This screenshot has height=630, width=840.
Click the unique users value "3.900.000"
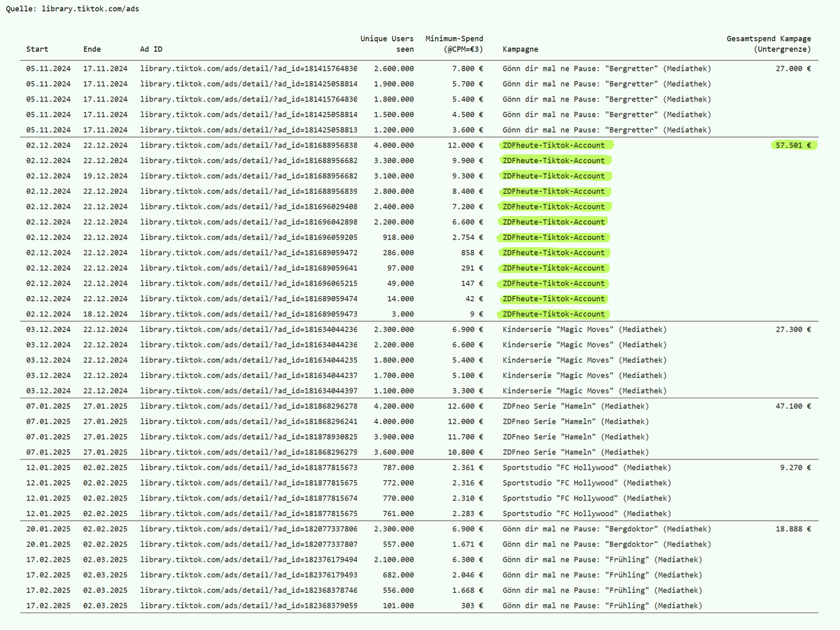pyautogui.click(x=393, y=437)
